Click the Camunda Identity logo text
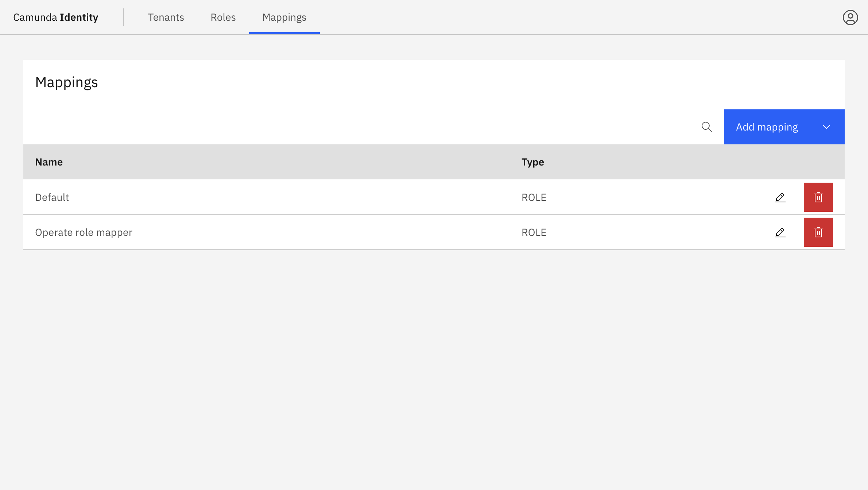The width and height of the screenshot is (868, 490). (x=56, y=17)
